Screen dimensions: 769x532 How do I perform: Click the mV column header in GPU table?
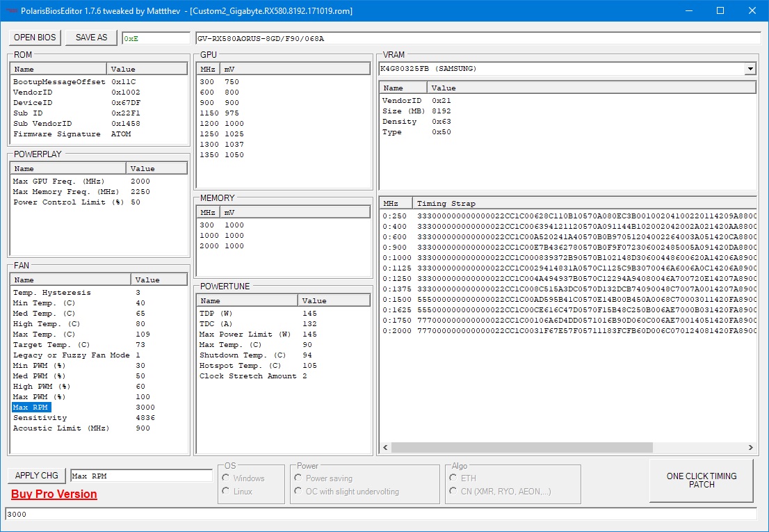294,69
